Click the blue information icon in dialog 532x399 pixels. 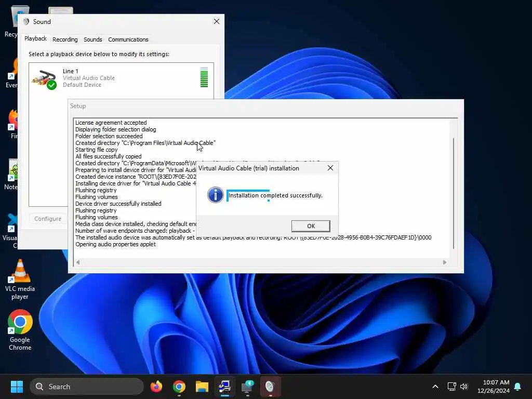216,195
